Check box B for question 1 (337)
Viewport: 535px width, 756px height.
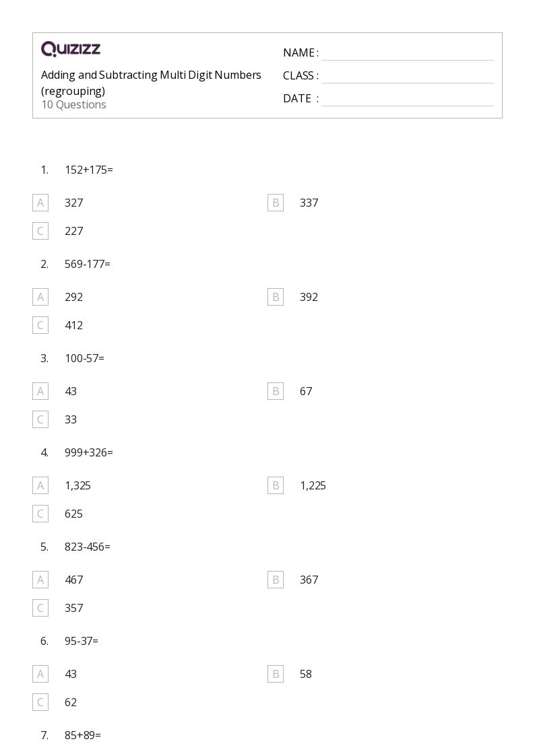276,203
